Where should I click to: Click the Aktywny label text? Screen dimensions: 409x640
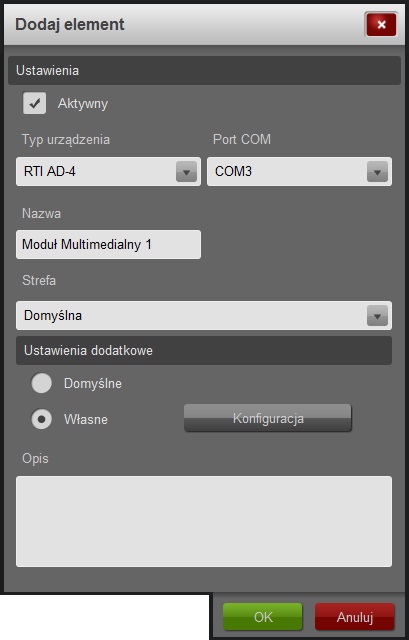coord(83,104)
